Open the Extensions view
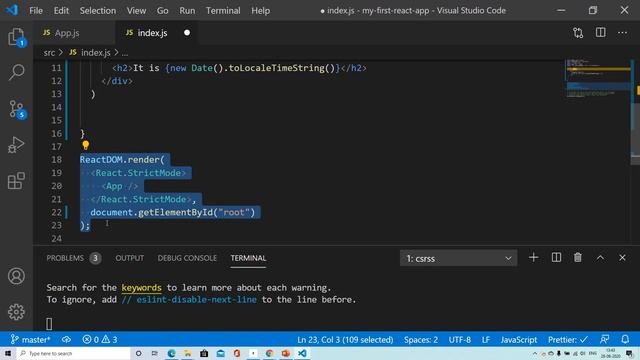The height and width of the screenshot is (360, 640). tap(16, 181)
